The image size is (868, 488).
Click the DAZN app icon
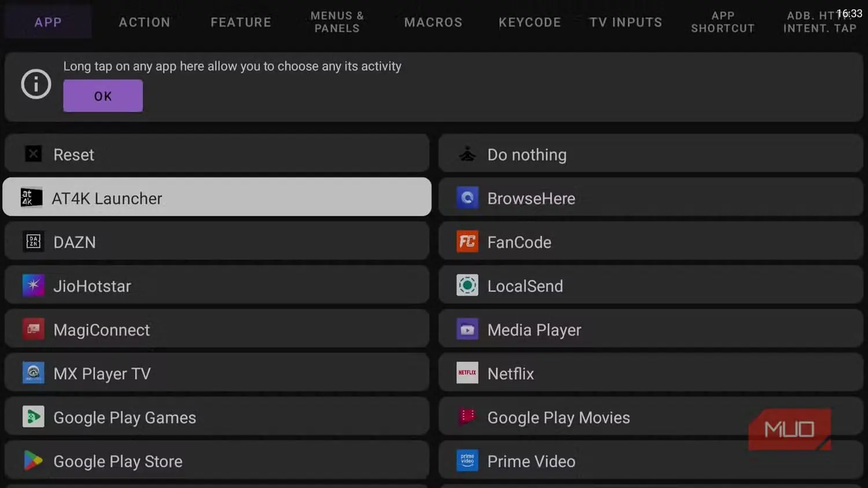pos(34,242)
